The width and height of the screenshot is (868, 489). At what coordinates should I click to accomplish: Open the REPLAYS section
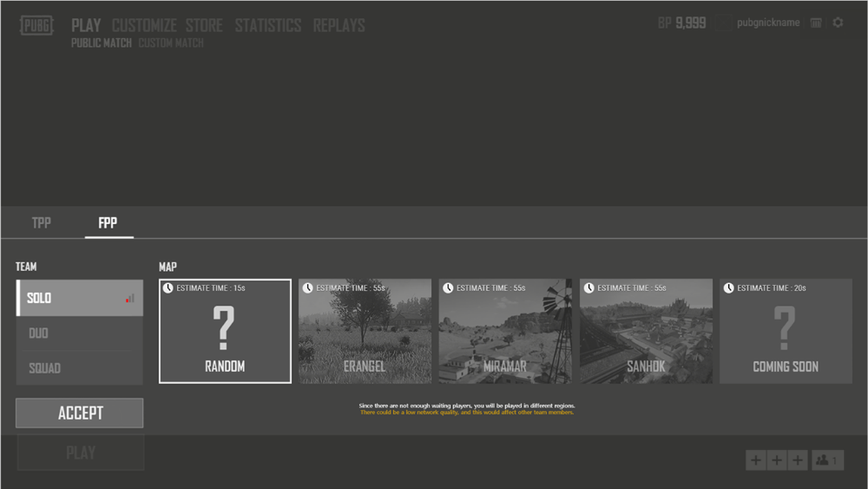coord(339,25)
